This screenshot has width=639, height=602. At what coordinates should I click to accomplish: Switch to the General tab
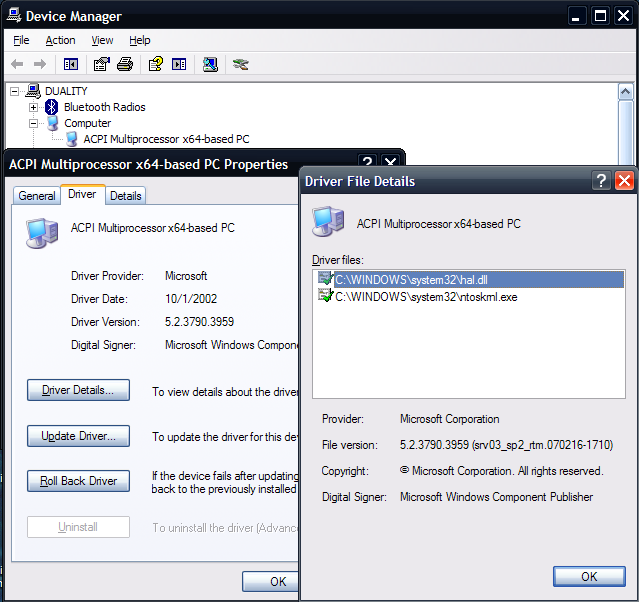tap(37, 196)
